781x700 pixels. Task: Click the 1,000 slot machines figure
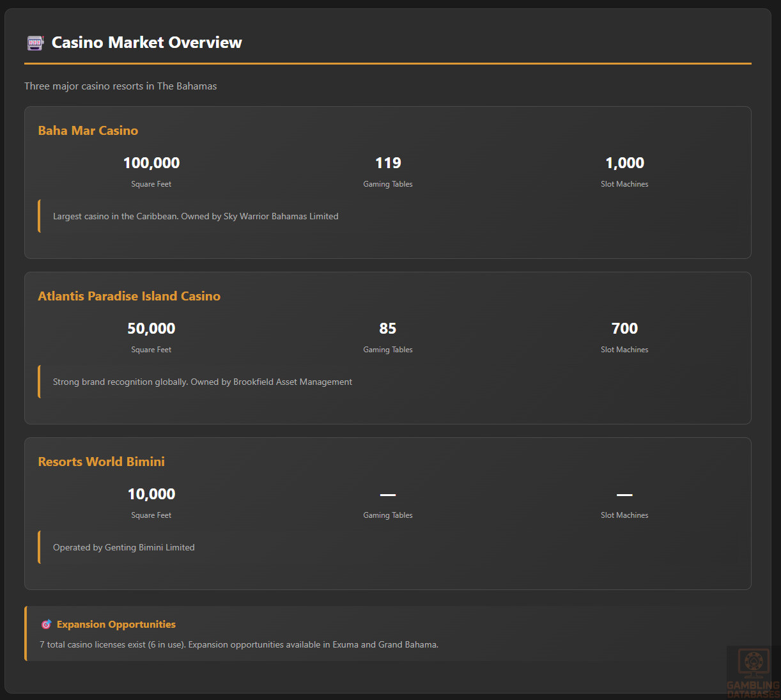[x=624, y=163]
